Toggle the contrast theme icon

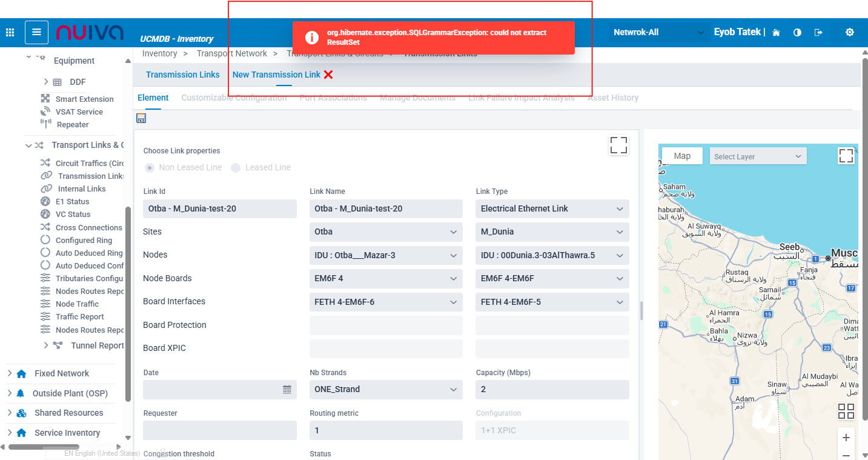point(797,33)
